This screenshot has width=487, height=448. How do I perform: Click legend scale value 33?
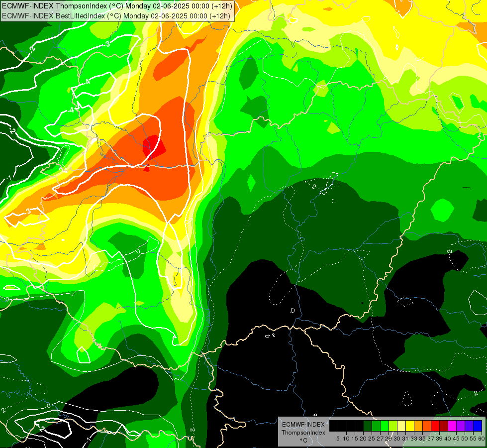pos(414,439)
